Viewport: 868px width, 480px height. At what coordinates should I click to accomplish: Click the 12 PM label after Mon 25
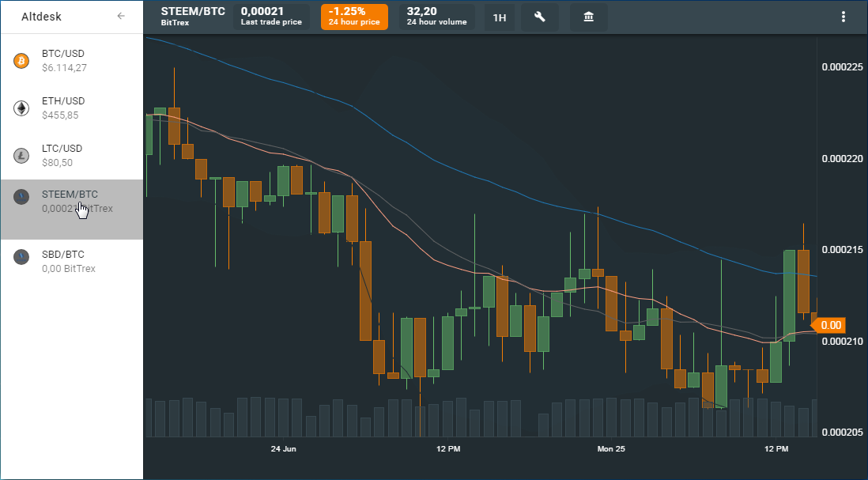tap(776, 448)
